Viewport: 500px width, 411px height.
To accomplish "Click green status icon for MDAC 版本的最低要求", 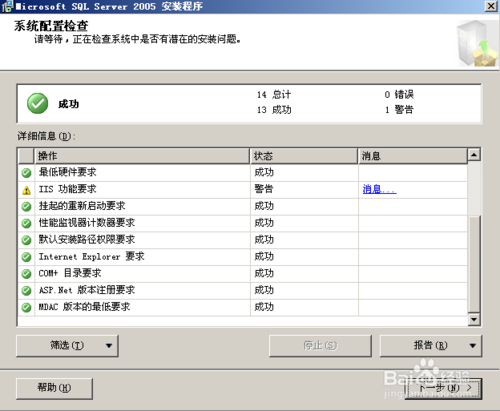I will pyautogui.click(x=26, y=307).
